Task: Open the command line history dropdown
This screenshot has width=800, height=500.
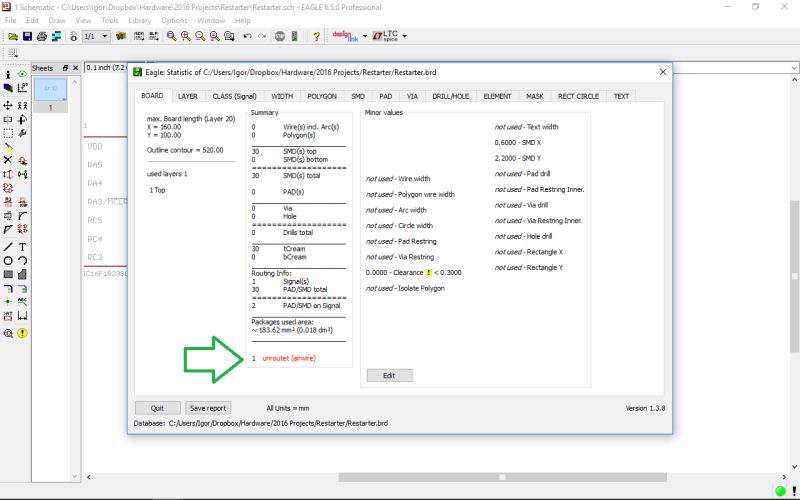Action: click(794, 68)
